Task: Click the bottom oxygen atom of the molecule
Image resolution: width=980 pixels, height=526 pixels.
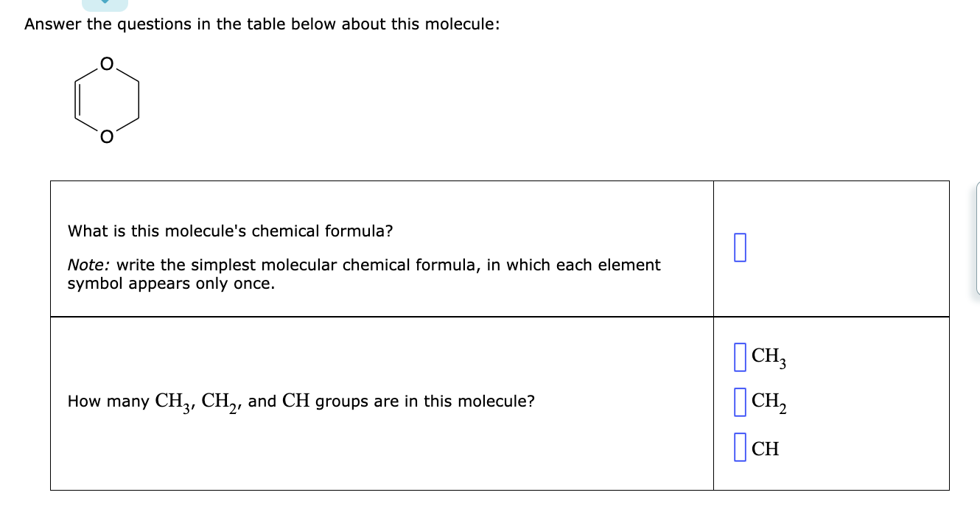Action: pyautogui.click(x=107, y=136)
